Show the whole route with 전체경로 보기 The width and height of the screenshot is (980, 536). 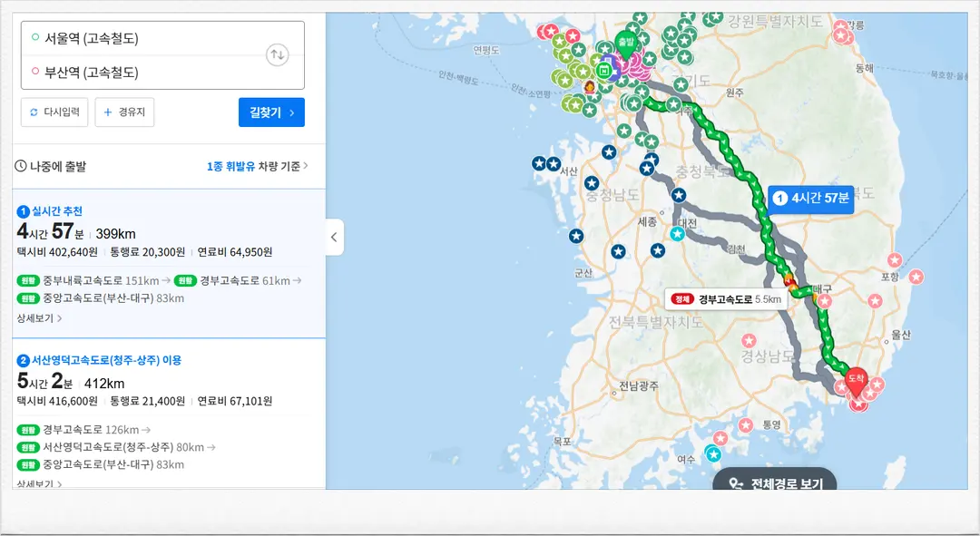pos(775,481)
